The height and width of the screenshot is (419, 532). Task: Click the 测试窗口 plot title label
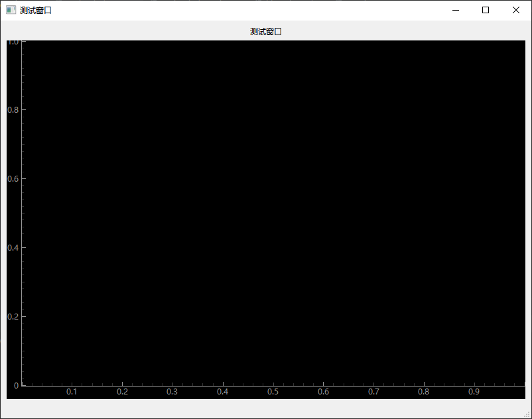[265, 32]
